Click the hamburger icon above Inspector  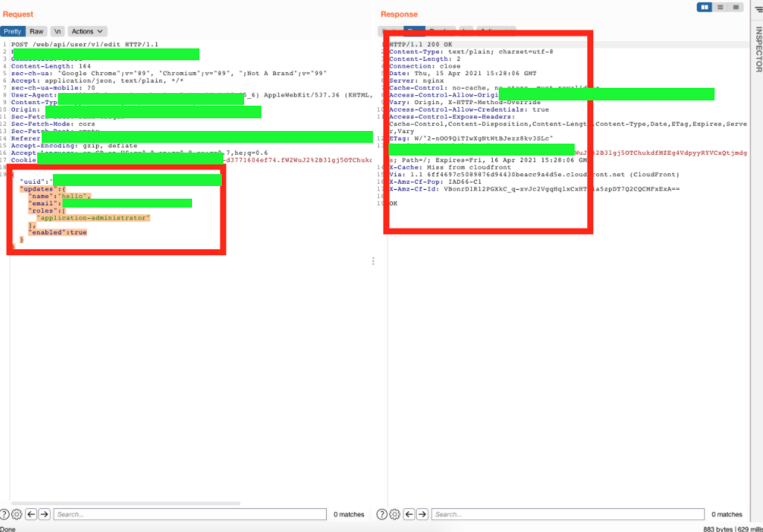[x=759, y=9]
